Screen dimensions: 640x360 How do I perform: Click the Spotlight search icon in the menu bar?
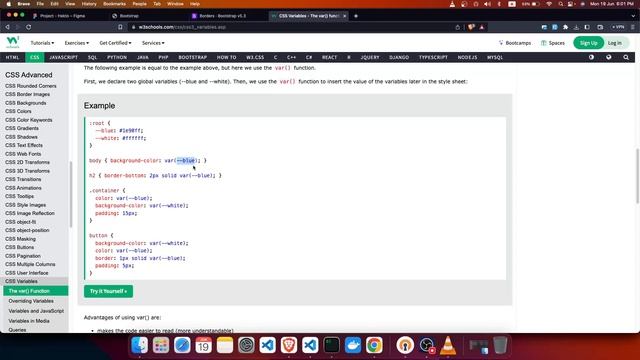[x=561, y=4]
